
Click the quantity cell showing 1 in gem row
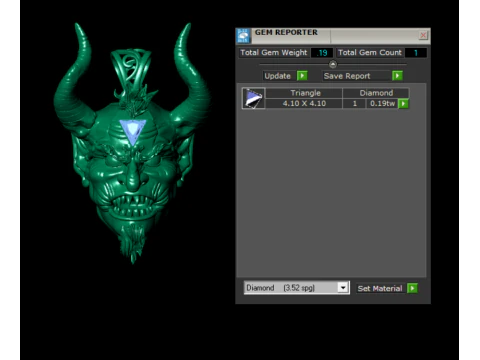pos(355,104)
